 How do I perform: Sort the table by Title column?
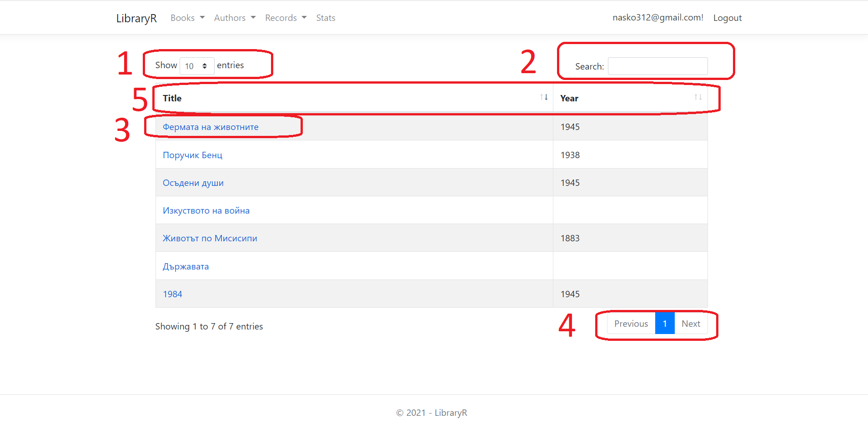172,98
